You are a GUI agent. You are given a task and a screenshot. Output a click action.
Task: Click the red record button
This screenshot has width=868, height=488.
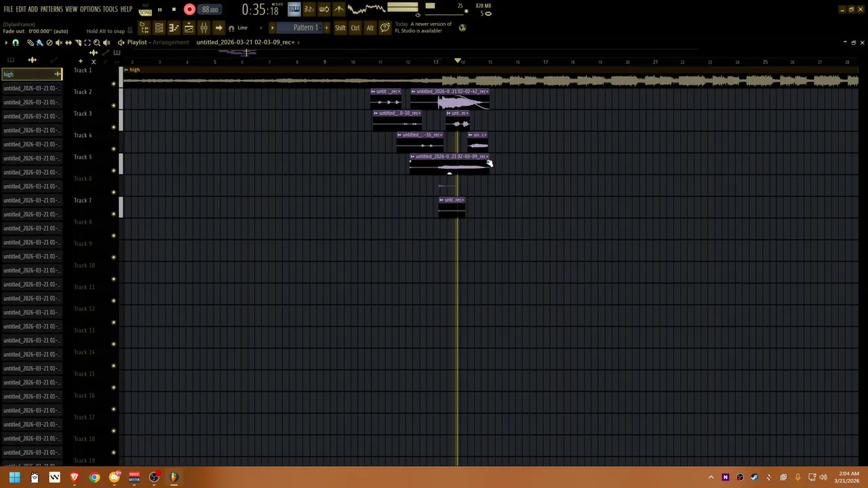[x=189, y=9]
